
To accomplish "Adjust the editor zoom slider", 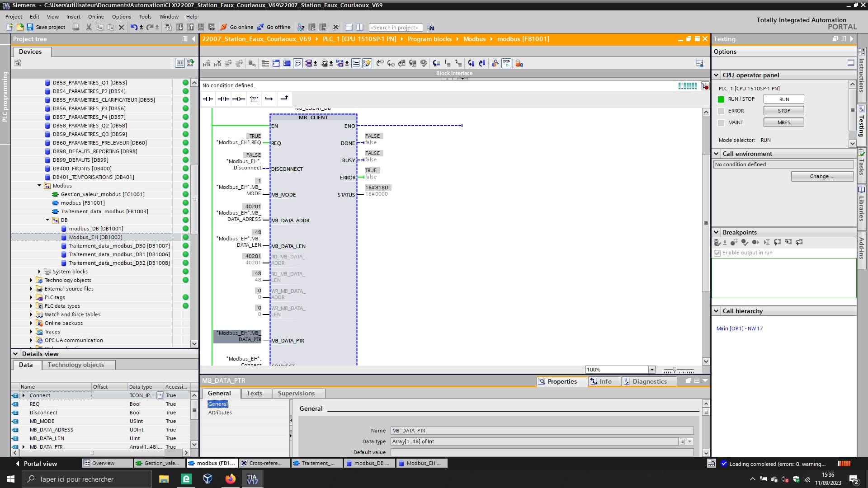I will [675, 370].
